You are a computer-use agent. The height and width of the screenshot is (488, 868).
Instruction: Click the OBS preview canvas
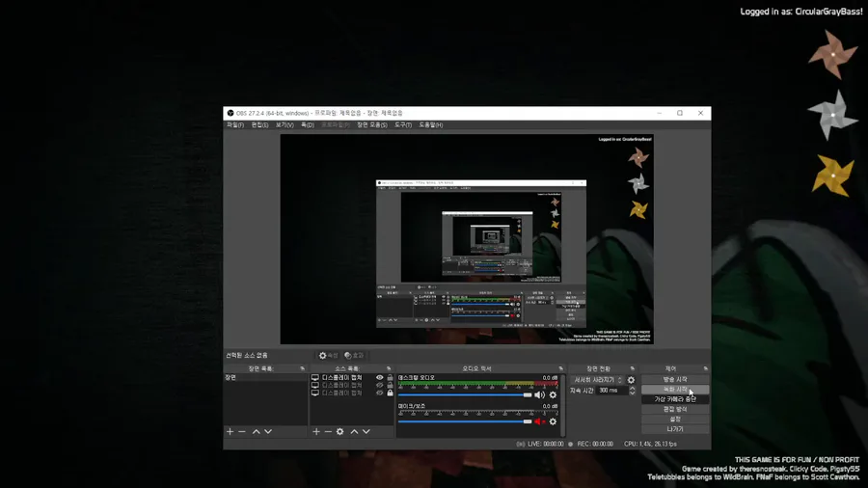pyautogui.click(x=467, y=239)
